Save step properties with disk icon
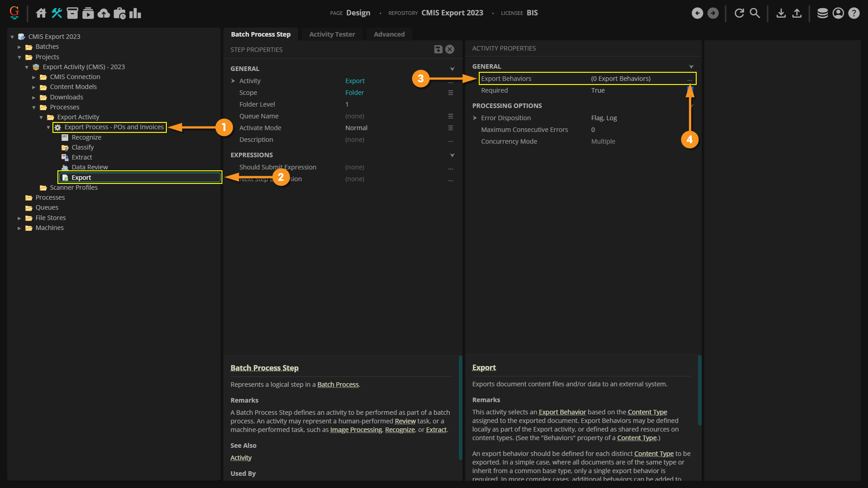Screen dimensions: 868x488 pos(438,49)
